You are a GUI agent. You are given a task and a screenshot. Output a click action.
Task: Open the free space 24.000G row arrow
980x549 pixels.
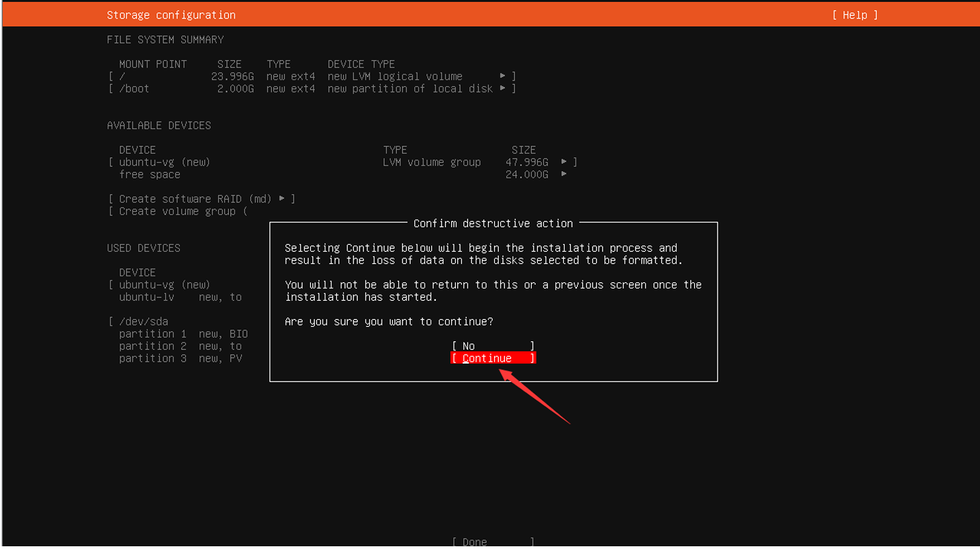564,174
